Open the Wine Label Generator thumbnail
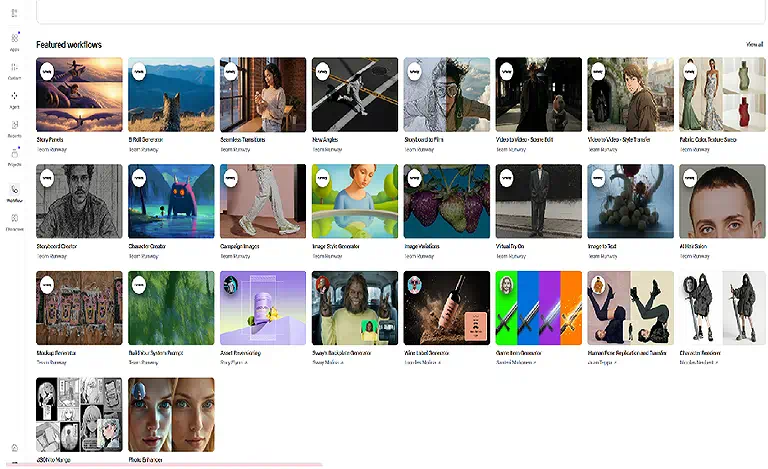 click(447, 308)
